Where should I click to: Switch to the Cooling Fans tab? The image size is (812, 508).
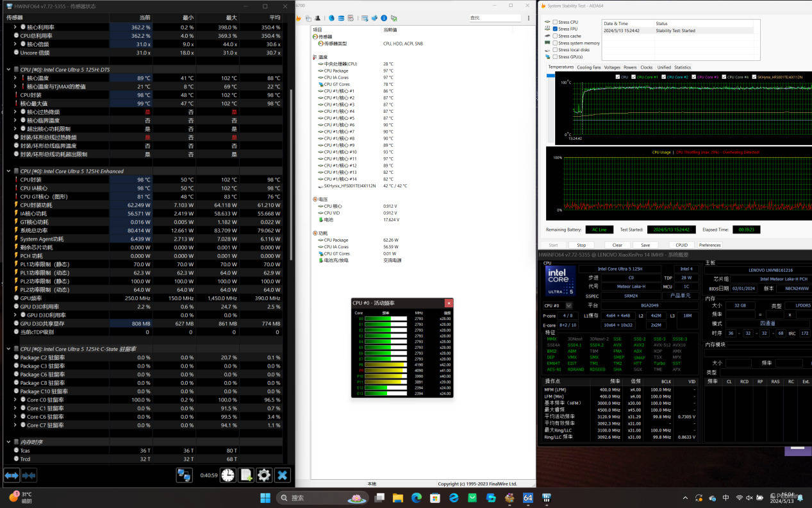click(589, 67)
